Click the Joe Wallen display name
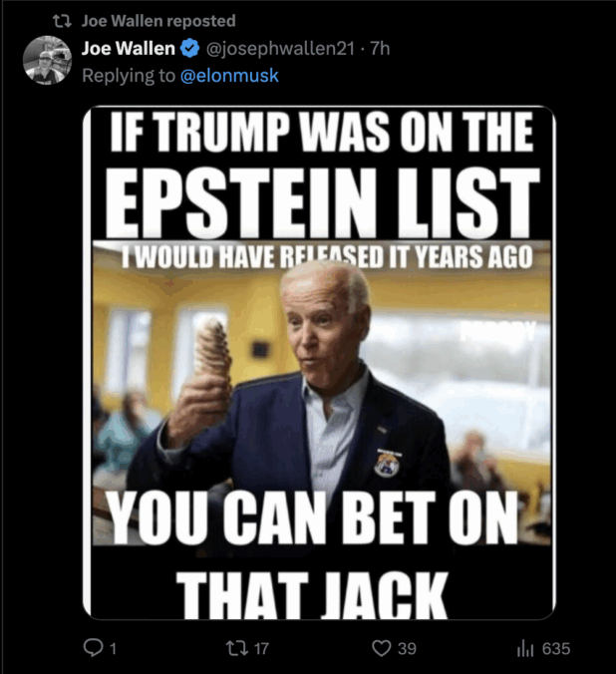 point(129,48)
